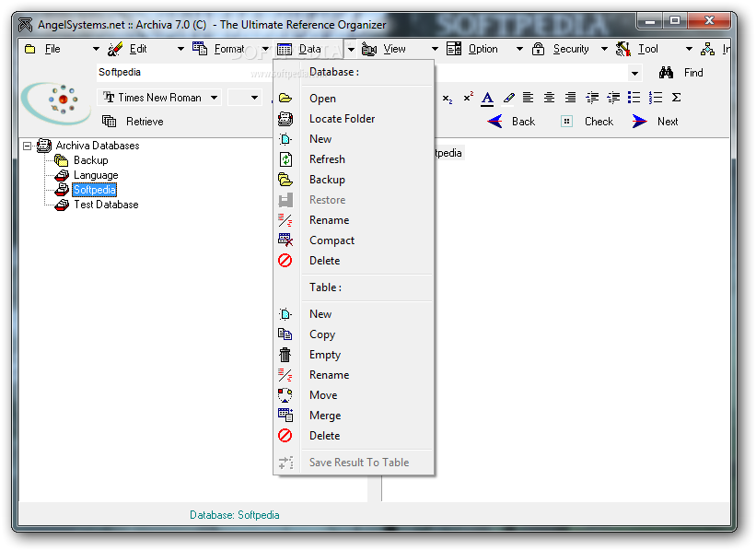
Task: Click the open folder icon beside Open
Action: click(x=285, y=99)
